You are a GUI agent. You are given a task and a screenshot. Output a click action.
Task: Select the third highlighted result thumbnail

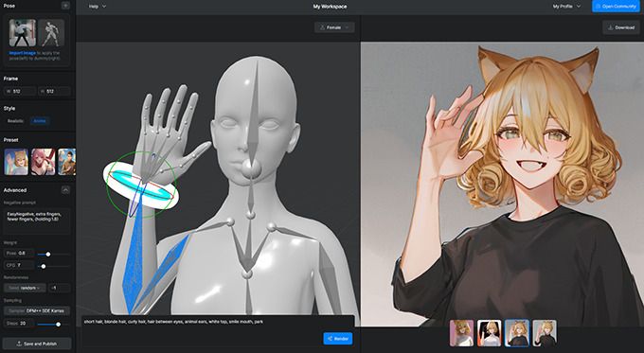pos(517,333)
